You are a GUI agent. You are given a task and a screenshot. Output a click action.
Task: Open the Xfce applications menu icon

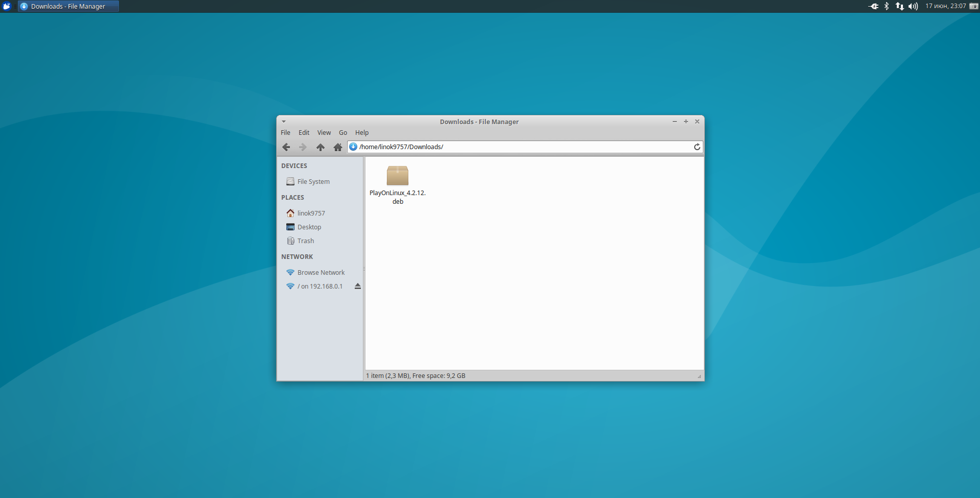[7, 6]
